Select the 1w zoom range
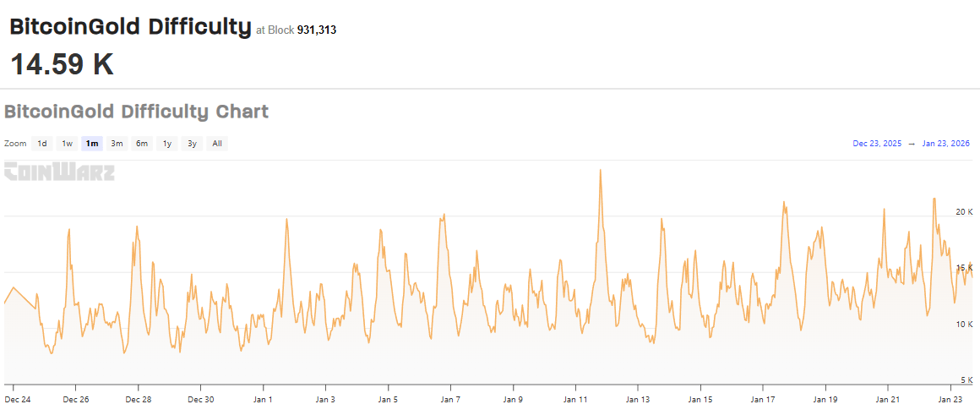 pyautogui.click(x=67, y=144)
